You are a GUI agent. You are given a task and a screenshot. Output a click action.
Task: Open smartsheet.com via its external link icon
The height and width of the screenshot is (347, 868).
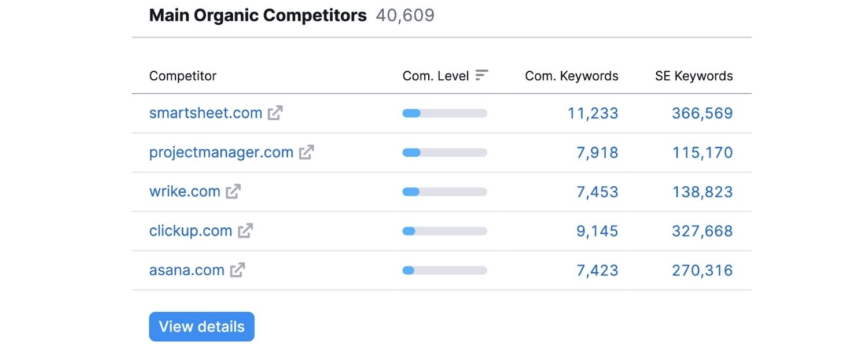coord(277,113)
